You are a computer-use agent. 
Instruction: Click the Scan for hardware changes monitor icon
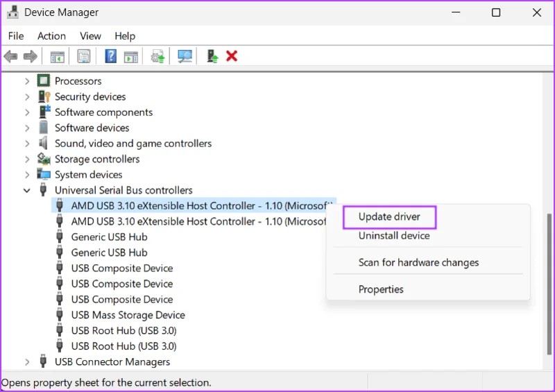pos(185,56)
